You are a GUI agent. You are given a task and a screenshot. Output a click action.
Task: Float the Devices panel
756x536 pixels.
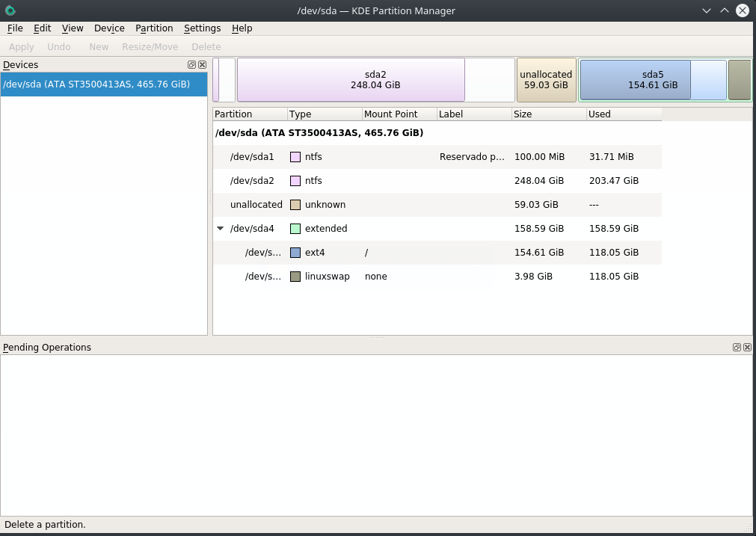[191, 65]
